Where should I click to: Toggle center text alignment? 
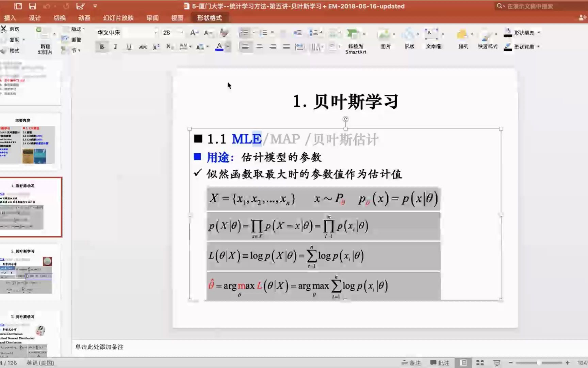point(259,47)
